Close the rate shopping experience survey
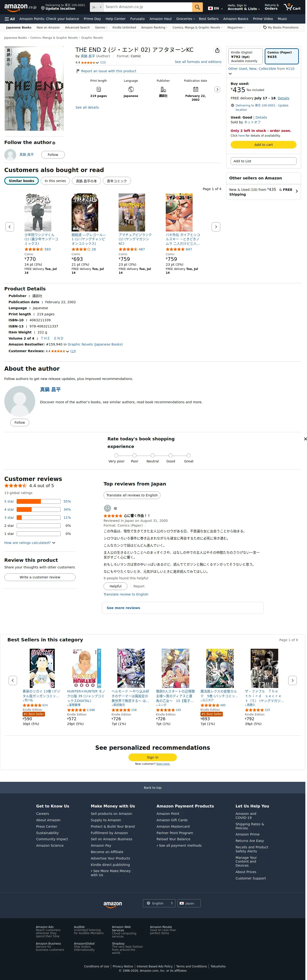Viewport: 307px width, 980px height. 305,439
